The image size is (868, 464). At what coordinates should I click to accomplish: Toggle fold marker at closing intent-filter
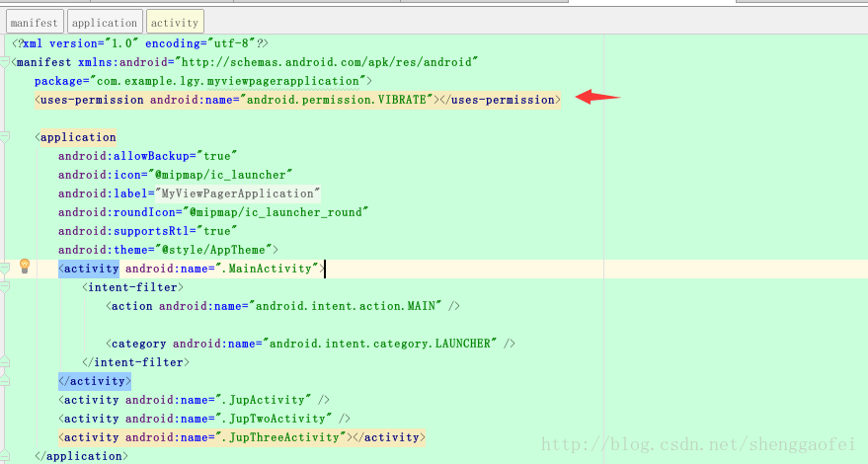[4, 362]
